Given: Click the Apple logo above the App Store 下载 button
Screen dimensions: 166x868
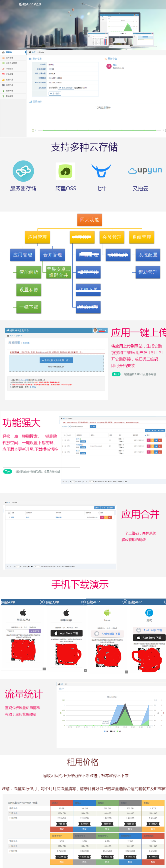Looking at the screenshot, I should click(66, 613).
